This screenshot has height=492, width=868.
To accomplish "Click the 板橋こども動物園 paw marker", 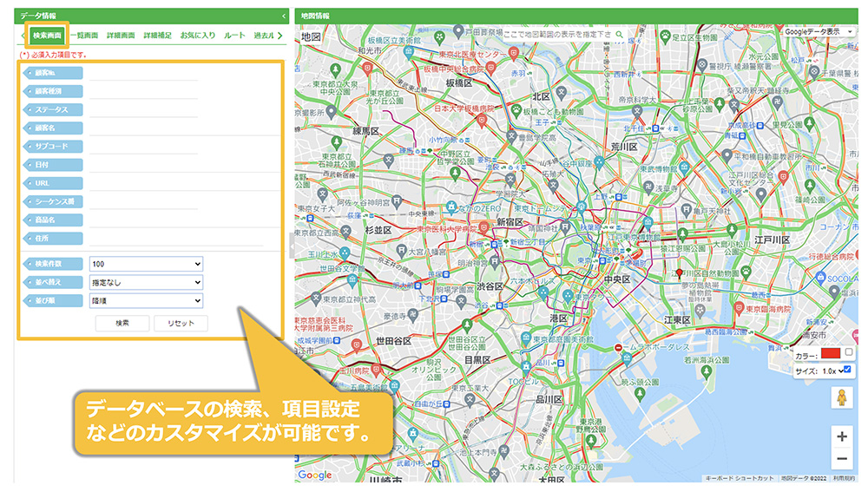I will (516, 111).
